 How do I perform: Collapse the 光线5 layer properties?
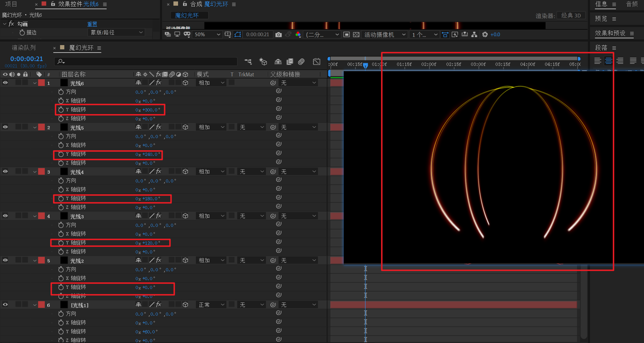click(35, 127)
